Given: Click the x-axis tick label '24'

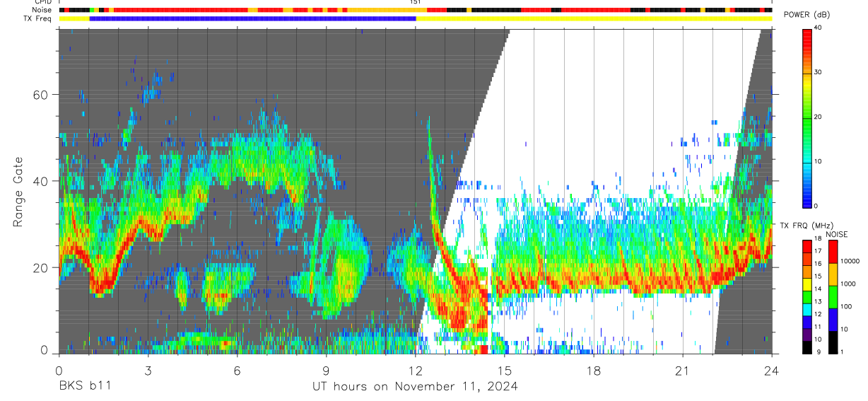Looking at the screenshot, I should [772, 371].
